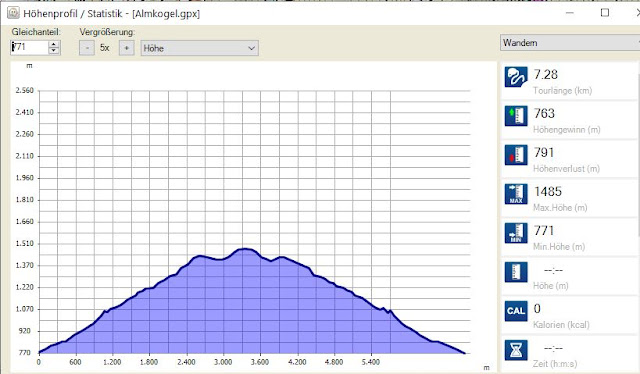This screenshot has width=640, height=374.
Task: Open the Wandern activity dropdown
Action: 570,43
